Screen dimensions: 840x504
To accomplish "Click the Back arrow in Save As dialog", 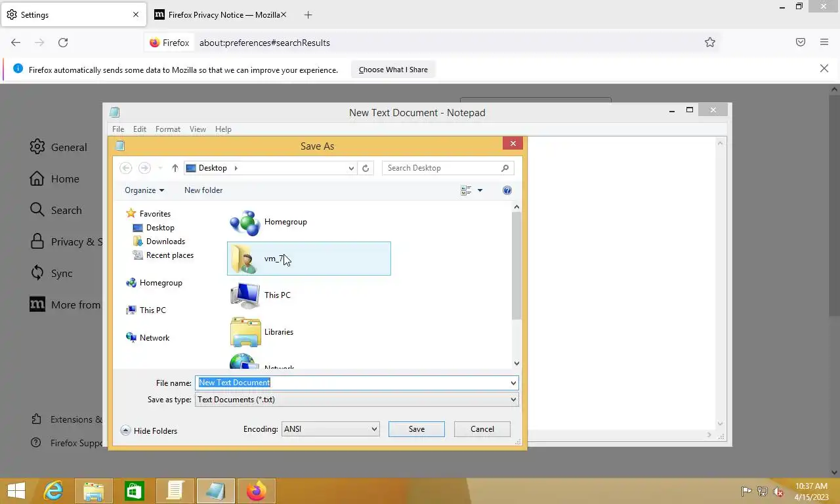I will click(126, 168).
